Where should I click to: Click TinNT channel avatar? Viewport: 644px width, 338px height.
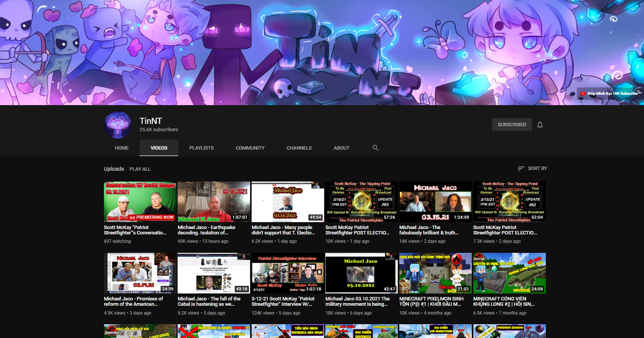click(118, 125)
